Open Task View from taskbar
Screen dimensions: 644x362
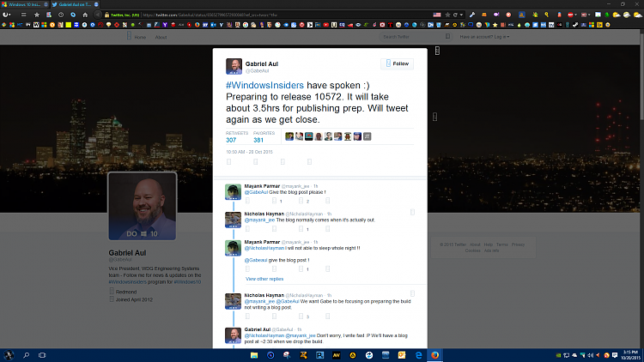pos(42,355)
